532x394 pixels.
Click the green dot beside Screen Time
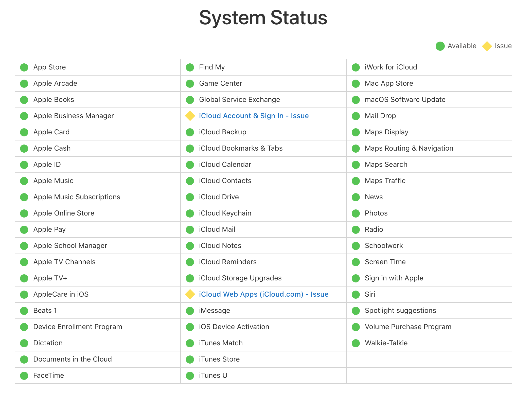356,262
